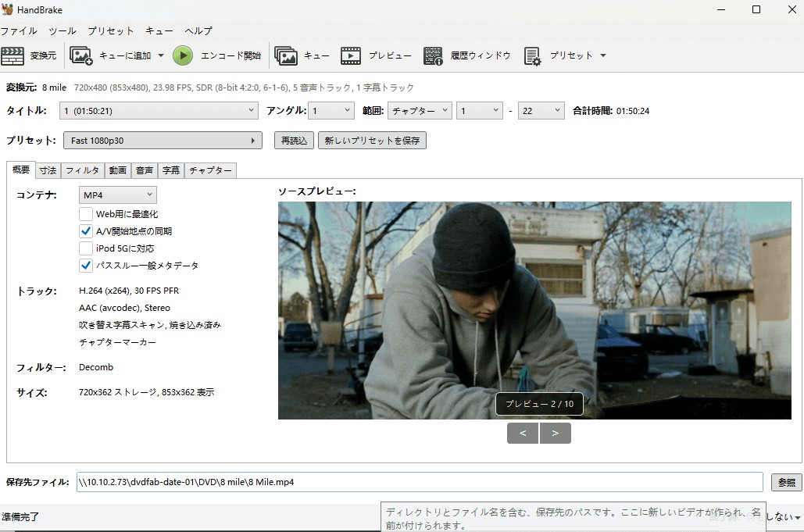This screenshot has height=532, width=804.
Task: Expand the タイトル dropdown showing 1 (01:50:21)
Action: tap(159, 111)
